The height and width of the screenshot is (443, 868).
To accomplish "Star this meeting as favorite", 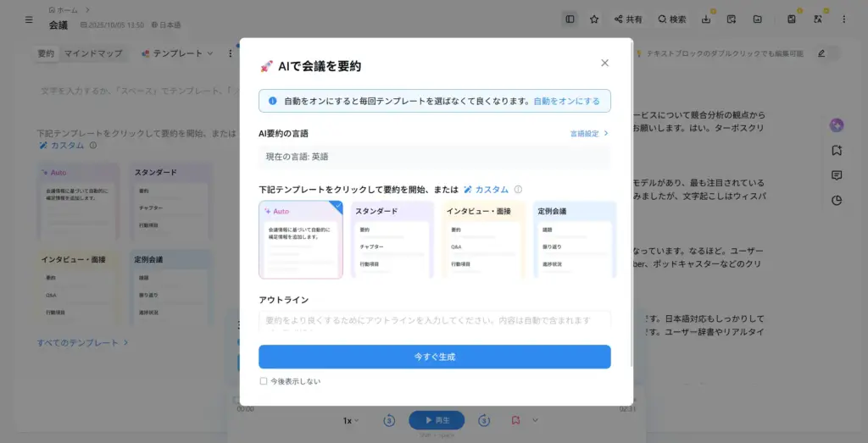I will point(594,19).
